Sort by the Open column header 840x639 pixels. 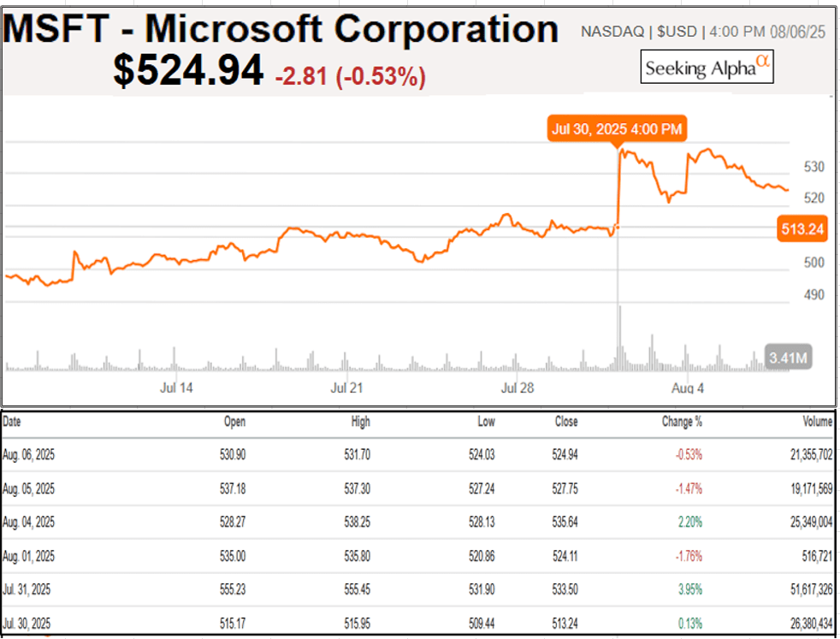[234, 422]
